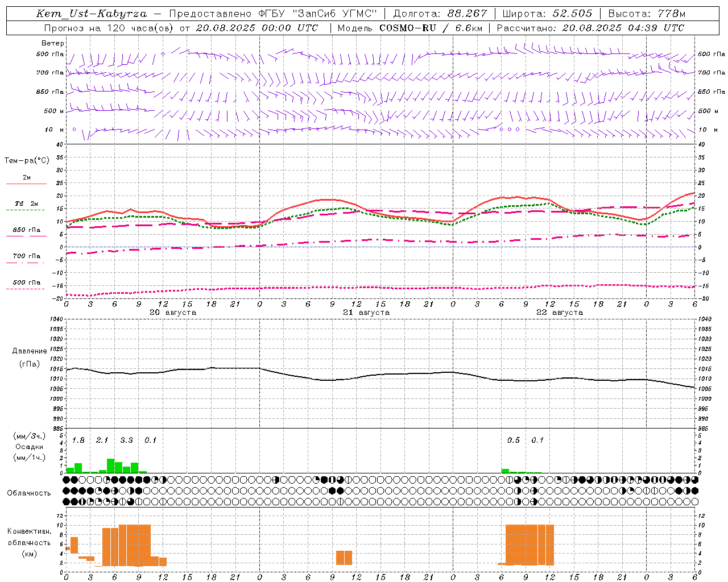Click the "Тем-ра(°C)" temperature panel label
Viewport: 728px width, 582px height.
tap(27, 161)
